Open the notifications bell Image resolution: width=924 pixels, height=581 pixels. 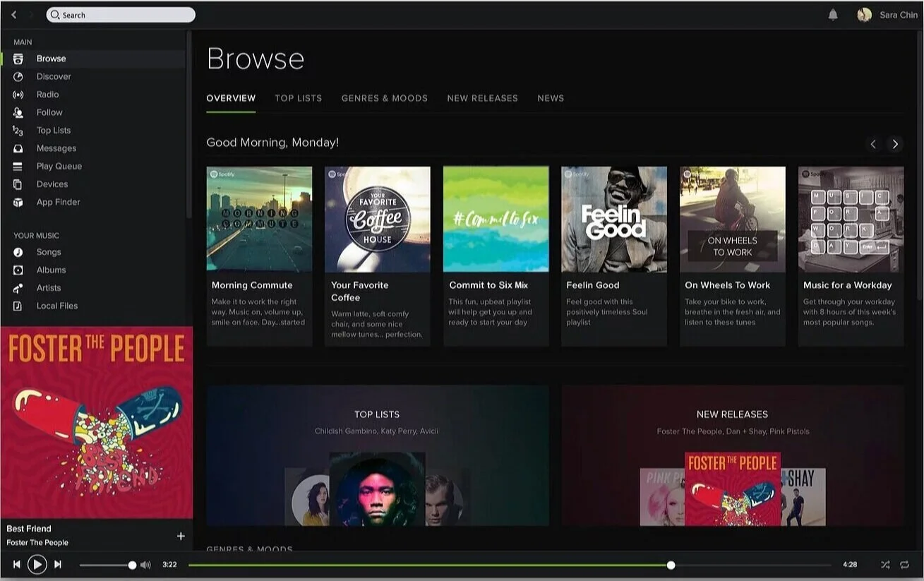(833, 15)
